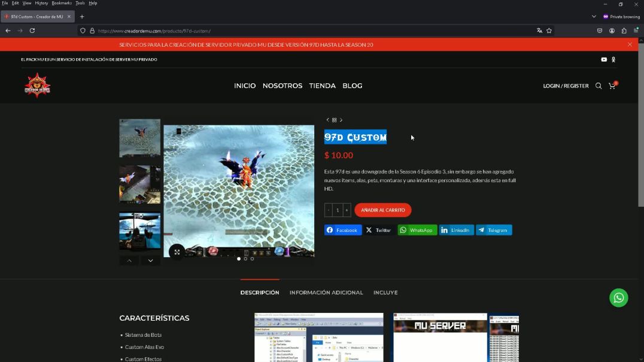Open the History menu

41,3
